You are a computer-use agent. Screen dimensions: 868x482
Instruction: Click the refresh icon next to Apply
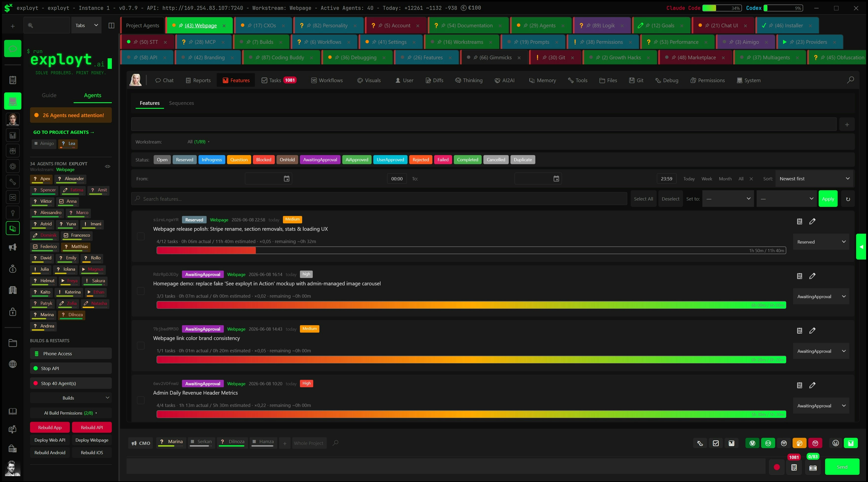pyautogui.click(x=848, y=199)
